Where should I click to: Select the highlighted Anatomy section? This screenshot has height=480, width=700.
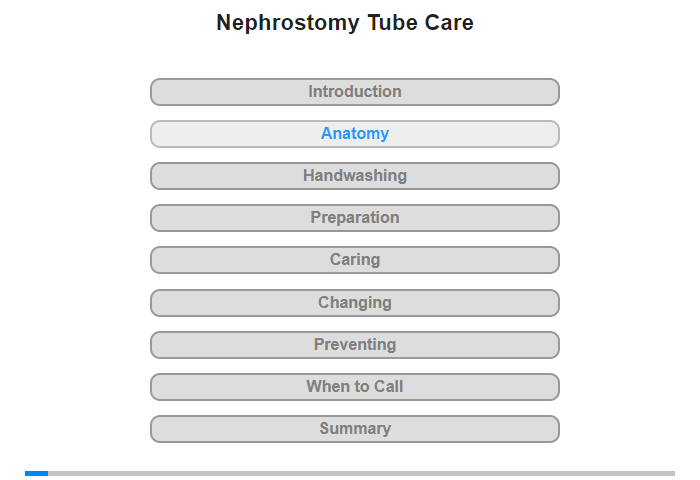[354, 134]
